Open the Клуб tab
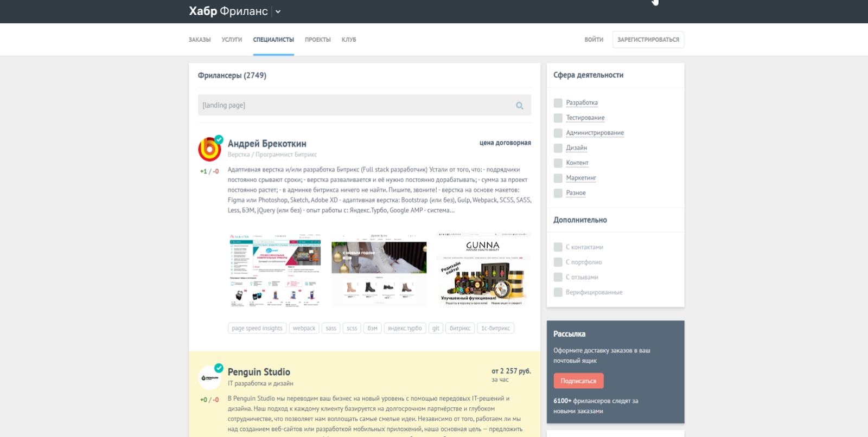 [349, 40]
